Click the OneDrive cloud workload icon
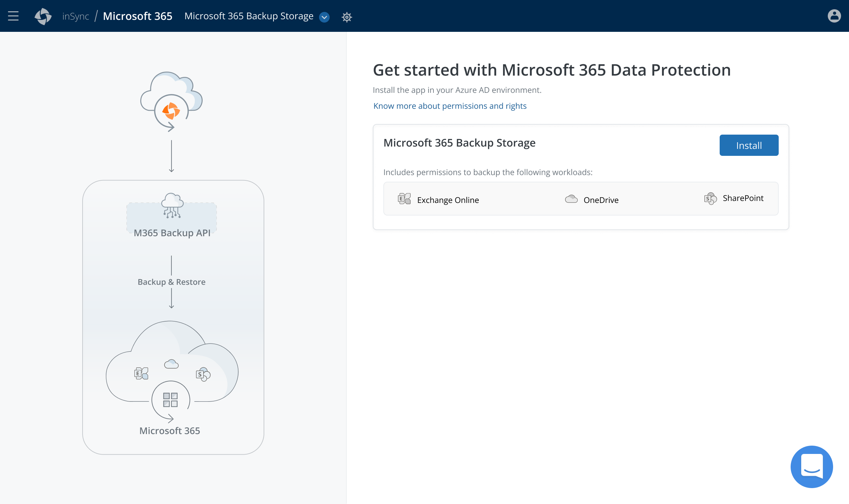Screen dimensions: 849x504 pyautogui.click(x=571, y=199)
